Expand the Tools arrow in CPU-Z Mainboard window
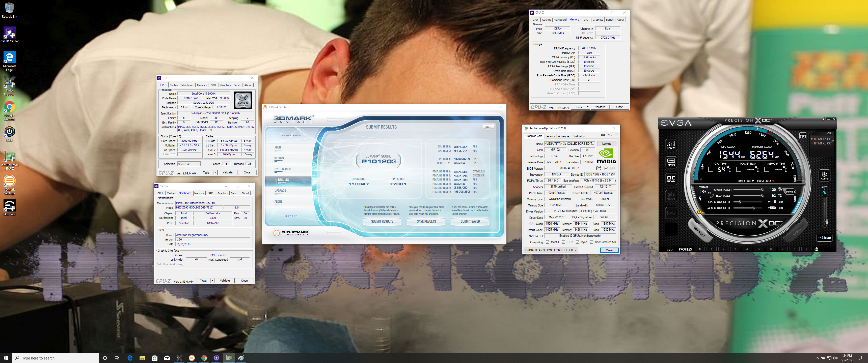 pyautogui.click(x=212, y=281)
